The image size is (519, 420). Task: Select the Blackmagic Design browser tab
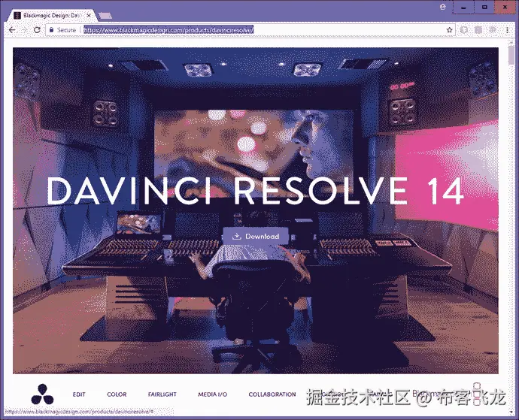[50, 15]
